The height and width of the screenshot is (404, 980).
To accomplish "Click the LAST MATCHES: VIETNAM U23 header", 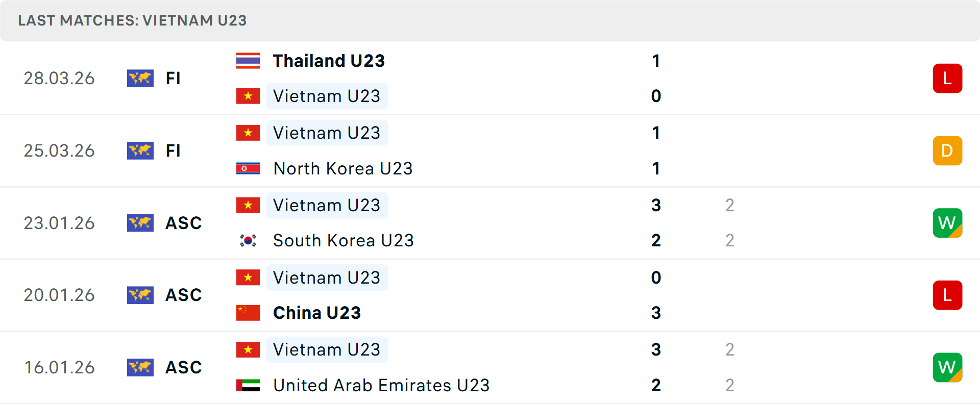I will [132, 20].
